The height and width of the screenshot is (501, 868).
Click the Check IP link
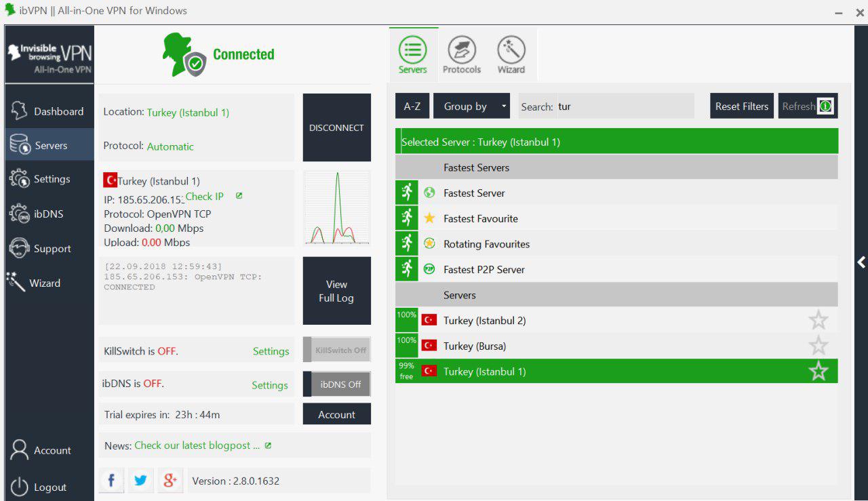[x=204, y=196]
